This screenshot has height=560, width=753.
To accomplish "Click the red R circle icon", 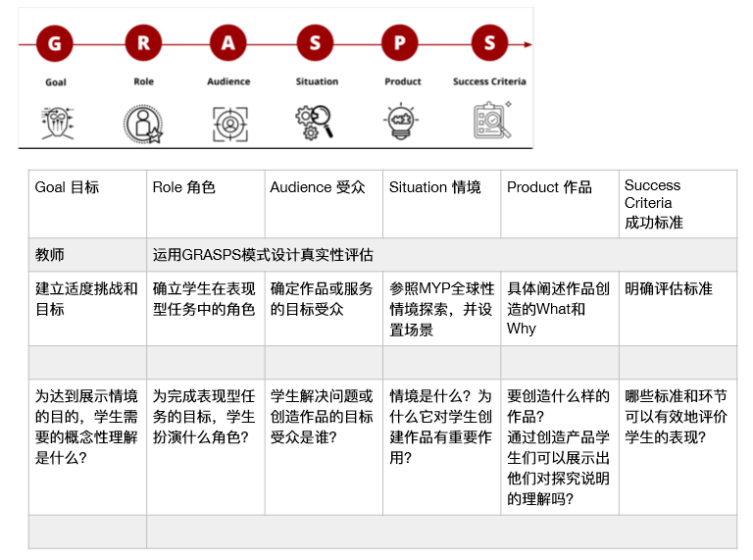I will coord(143,43).
